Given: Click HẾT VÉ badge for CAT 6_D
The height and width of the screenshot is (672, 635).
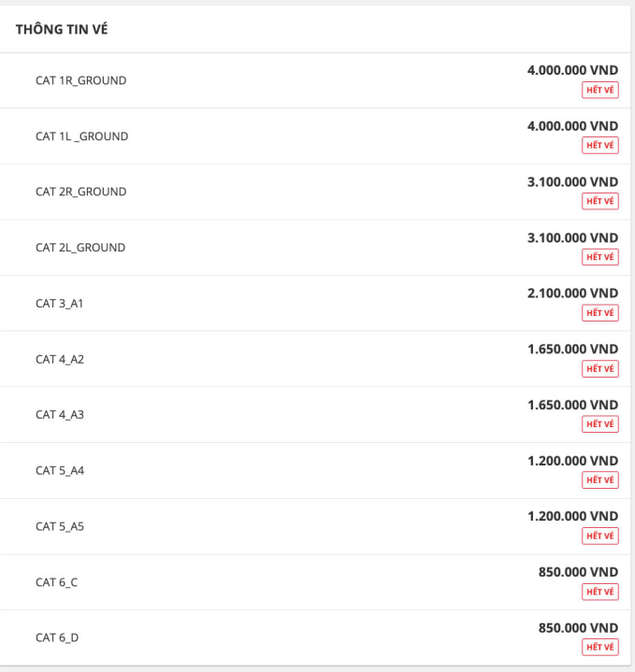Looking at the screenshot, I should point(599,647).
